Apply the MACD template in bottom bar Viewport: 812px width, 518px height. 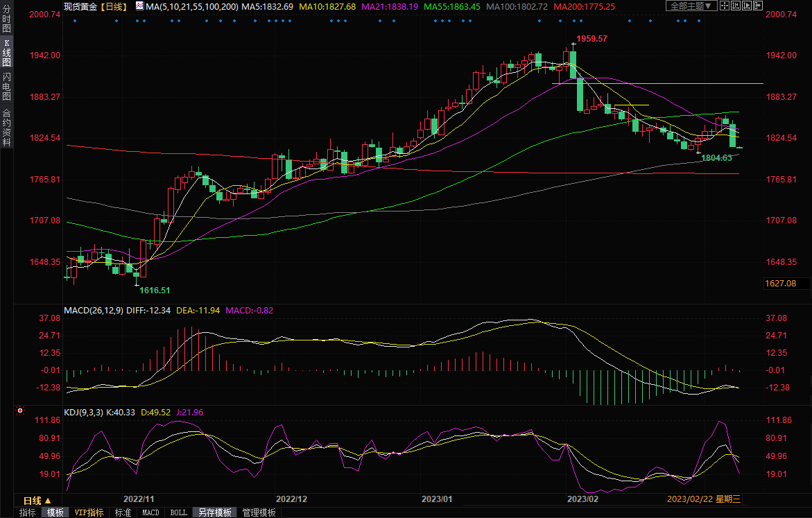pos(150,513)
